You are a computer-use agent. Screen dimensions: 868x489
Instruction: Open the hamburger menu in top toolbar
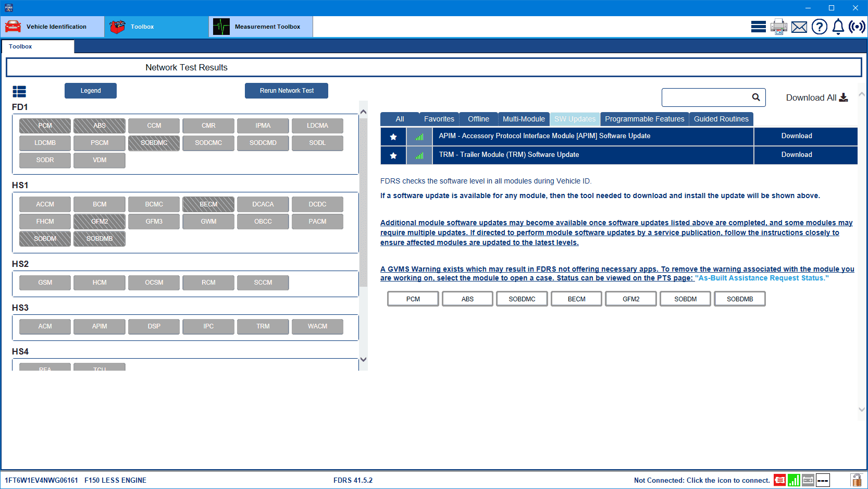[x=758, y=27]
